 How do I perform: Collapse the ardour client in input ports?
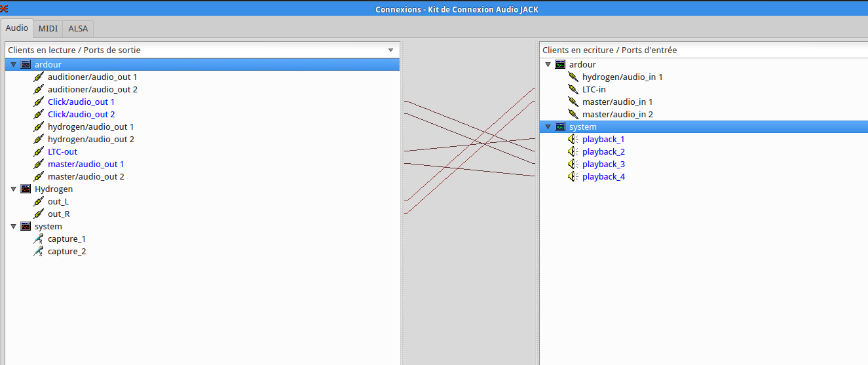(x=548, y=65)
